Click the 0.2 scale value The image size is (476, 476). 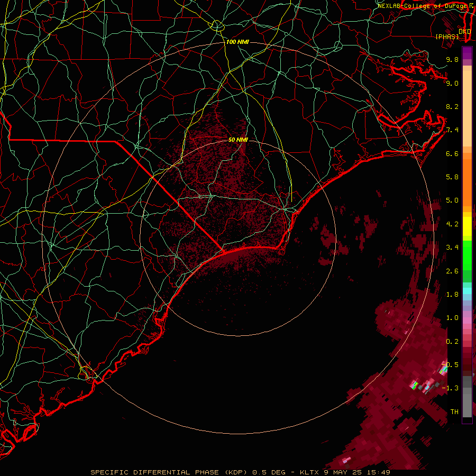(452, 342)
